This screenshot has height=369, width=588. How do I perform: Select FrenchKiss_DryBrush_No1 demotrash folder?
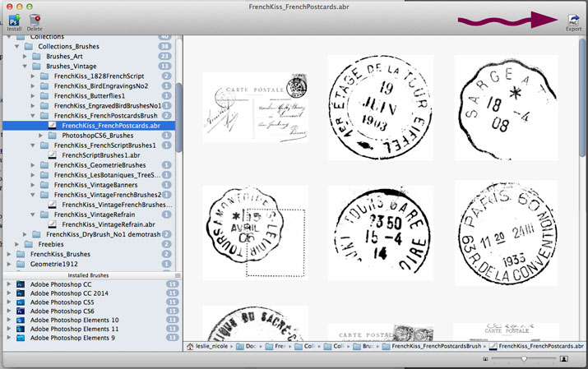click(103, 234)
